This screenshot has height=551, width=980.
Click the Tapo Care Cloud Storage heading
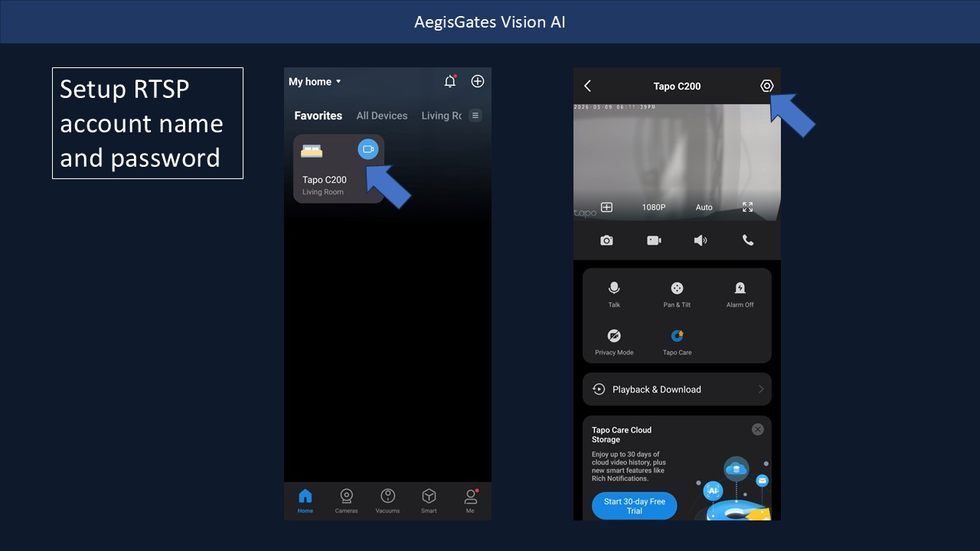(622, 435)
